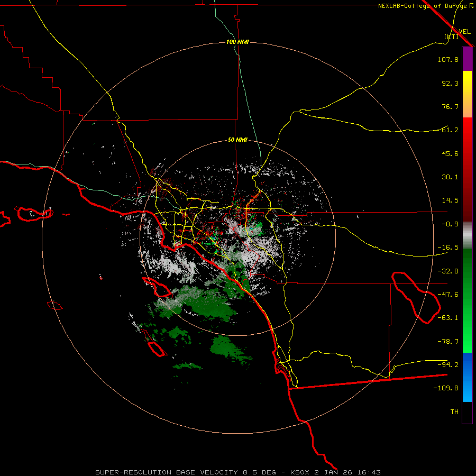Viewport: 476px width, 476px height.
Task: Click the 45.6 legend value
Action: pyautogui.click(x=450, y=153)
